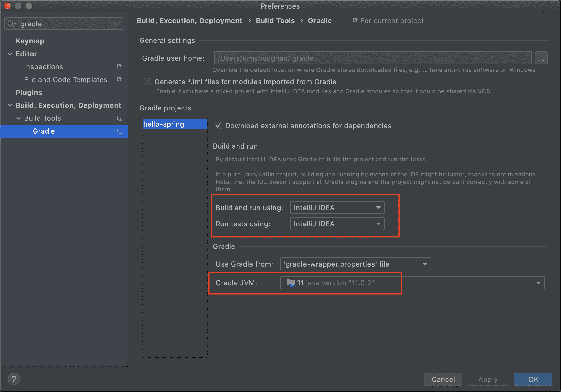
Task: Select Build Tools in settings tree
Action: point(42,118)
